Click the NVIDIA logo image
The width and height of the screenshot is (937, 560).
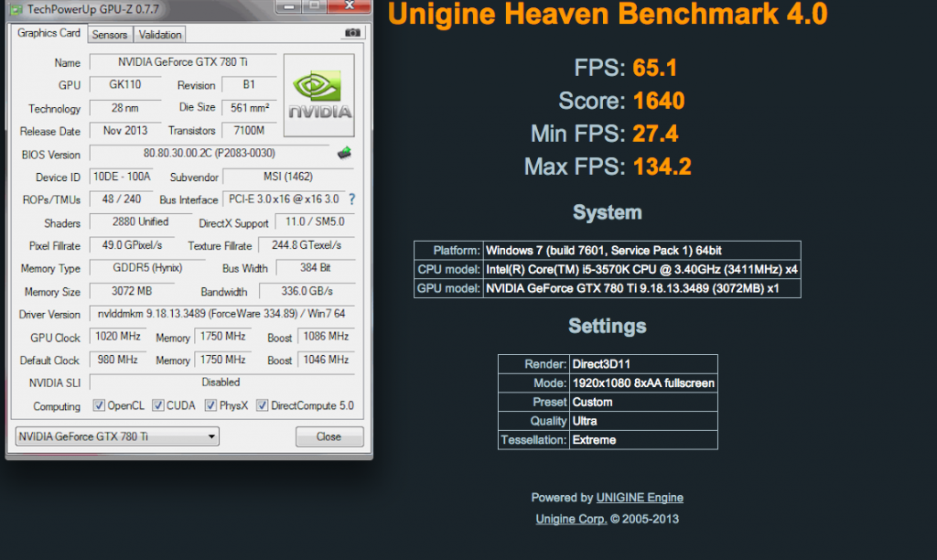pos(319,95)
